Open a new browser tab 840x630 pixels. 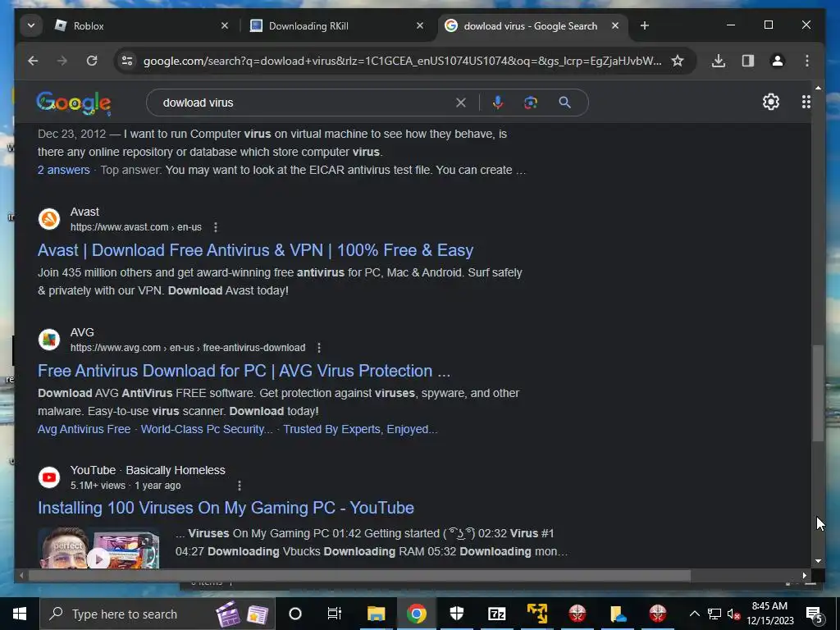(645, 25)
